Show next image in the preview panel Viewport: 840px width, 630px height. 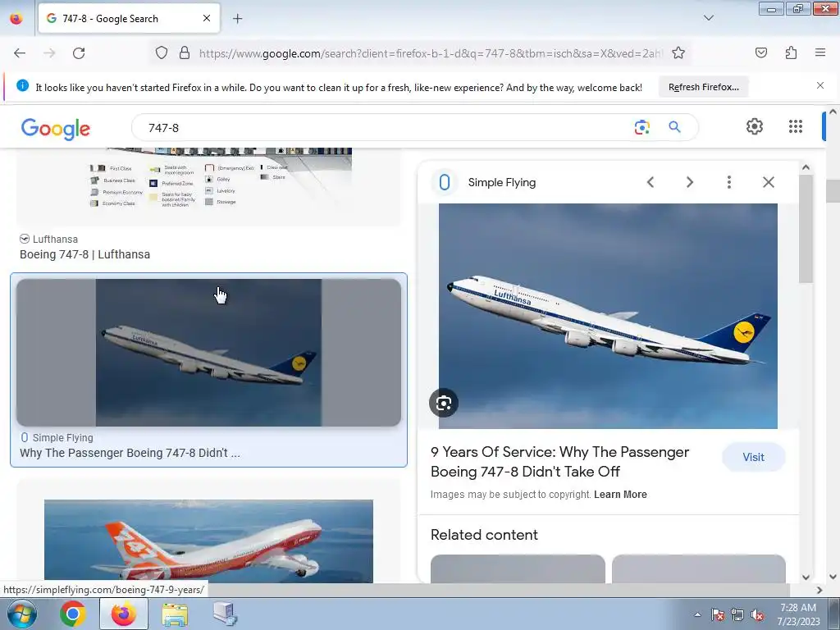click(x=689, y=182)
